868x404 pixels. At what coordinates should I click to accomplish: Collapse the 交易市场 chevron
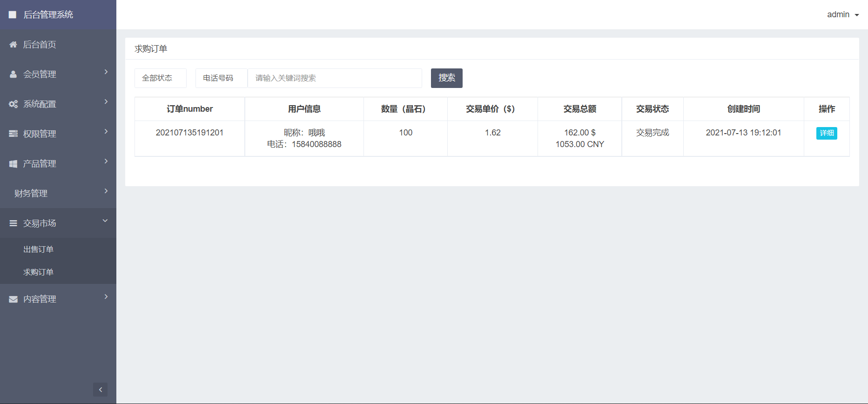click(x=105, y=221)
